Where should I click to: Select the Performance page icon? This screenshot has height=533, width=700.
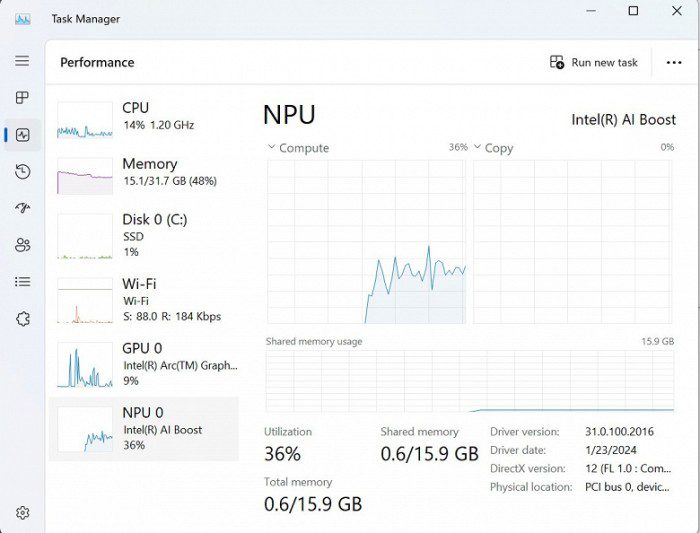(x=22, y=135)
